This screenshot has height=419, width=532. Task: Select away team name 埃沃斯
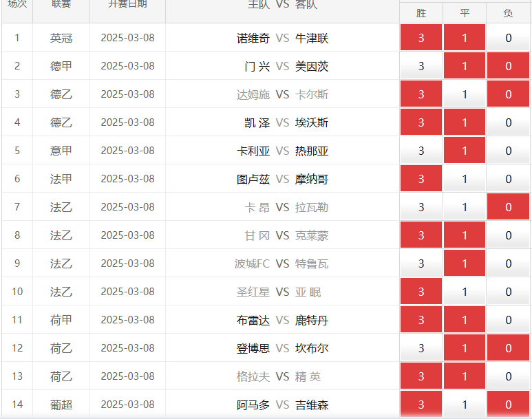[x=312, y=122]
